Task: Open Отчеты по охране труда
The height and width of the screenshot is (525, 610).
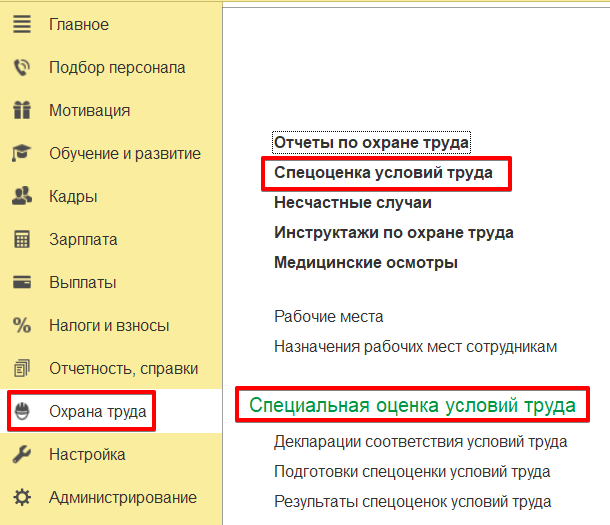Action: pyautogui.click(x=372, y=143)
